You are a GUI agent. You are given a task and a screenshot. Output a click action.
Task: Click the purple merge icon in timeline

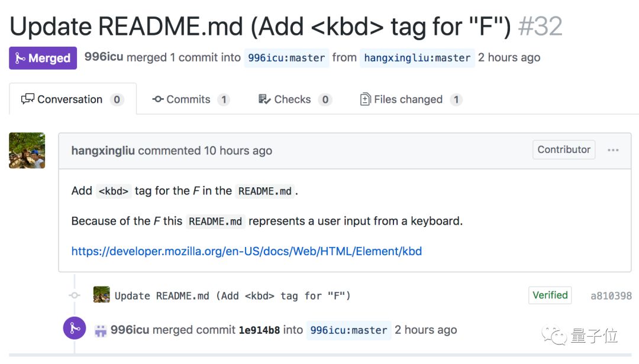click(75, 330)
